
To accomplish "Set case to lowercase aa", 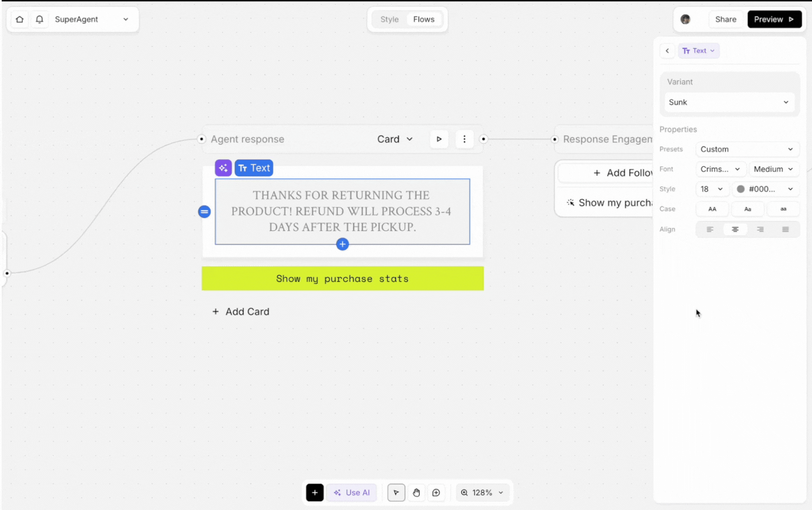I will click(x=783, y=209).
